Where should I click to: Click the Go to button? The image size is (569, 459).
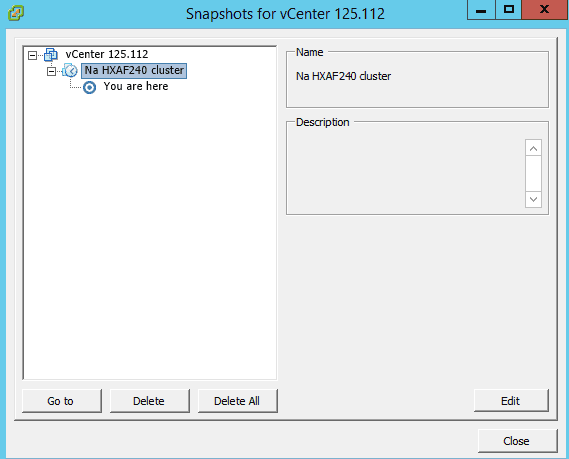(62, 401)
